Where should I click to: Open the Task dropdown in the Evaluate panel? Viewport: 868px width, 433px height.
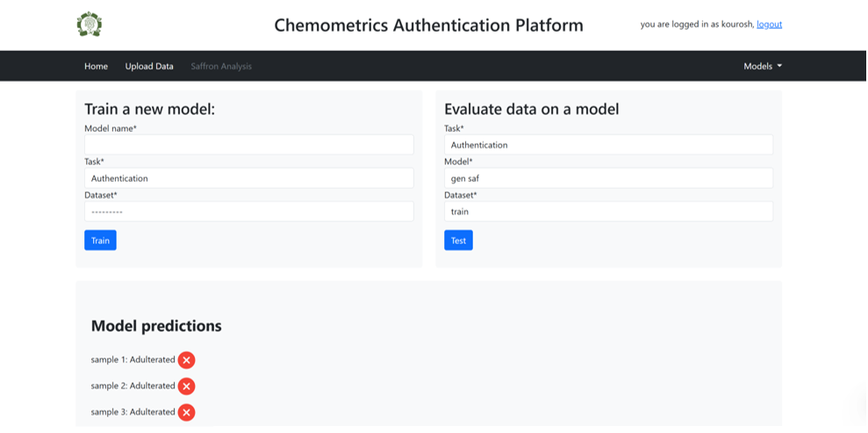pyautogui.click(x=607, y=145)
